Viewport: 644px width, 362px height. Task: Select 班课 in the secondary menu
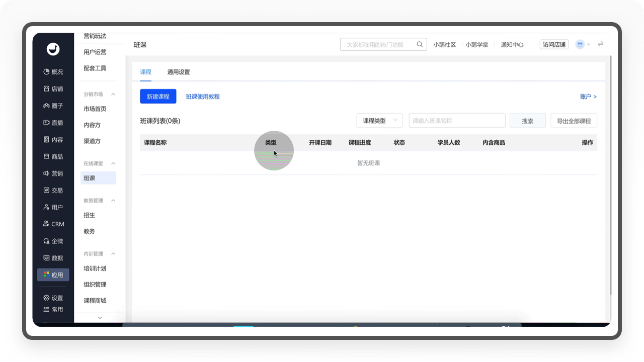click(98, 178)
